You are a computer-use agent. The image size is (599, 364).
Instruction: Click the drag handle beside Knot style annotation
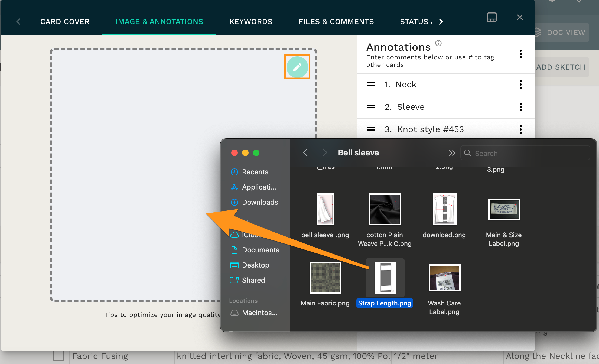coord(371,129)
